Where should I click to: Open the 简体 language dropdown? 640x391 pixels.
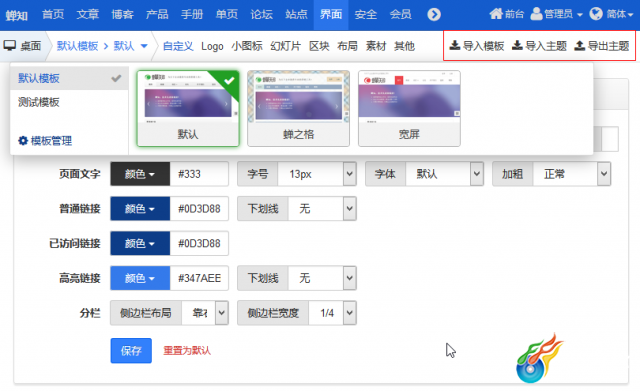tap(611, 14)
